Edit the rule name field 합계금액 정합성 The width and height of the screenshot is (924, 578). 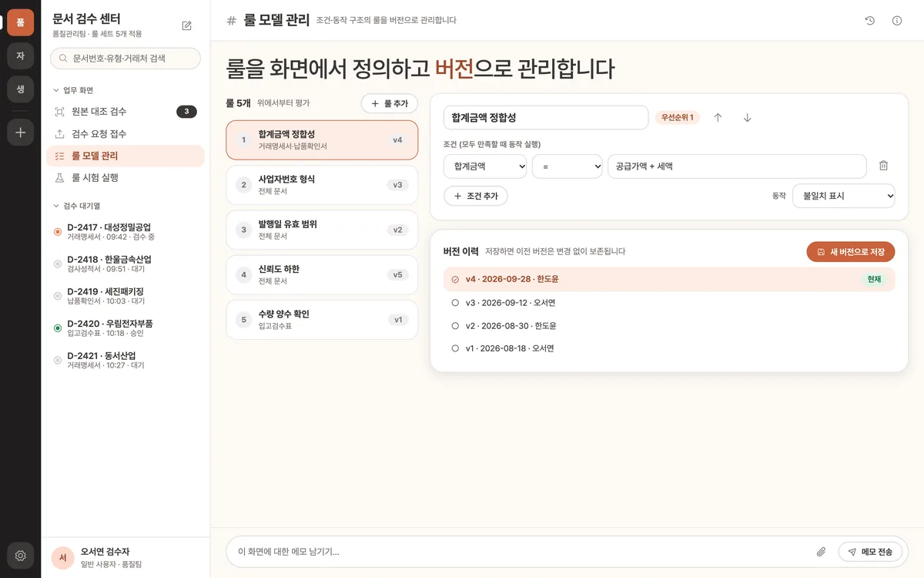click(x=546, y=118)
